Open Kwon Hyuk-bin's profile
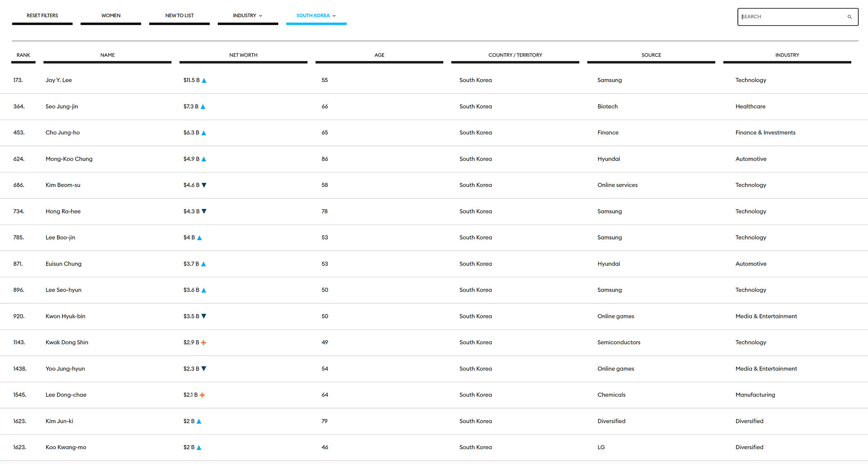The image size is (868, 468). (x=66, y=317)
